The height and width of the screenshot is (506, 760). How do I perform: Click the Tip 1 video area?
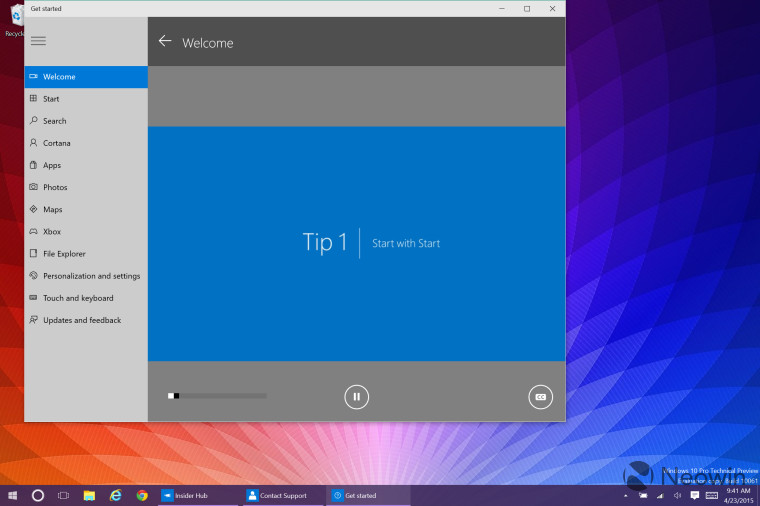[x=357, y=244]
